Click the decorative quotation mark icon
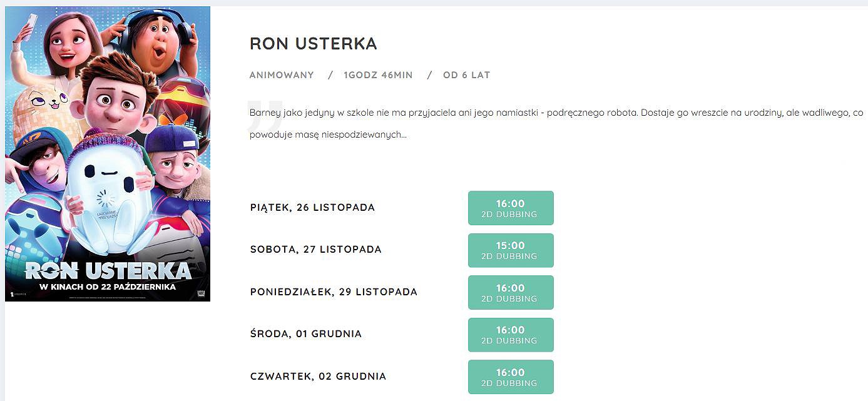This screenshot has width=868, height=401. point(265,114)
